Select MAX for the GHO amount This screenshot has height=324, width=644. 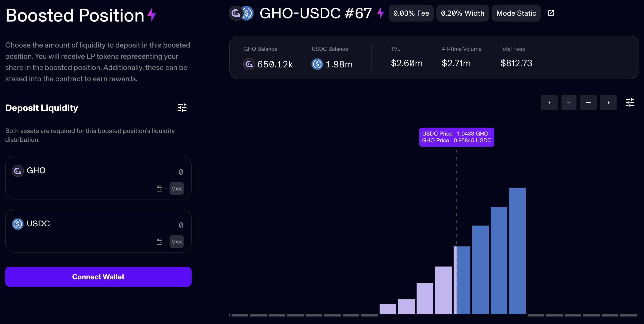[x=177, y=188]
